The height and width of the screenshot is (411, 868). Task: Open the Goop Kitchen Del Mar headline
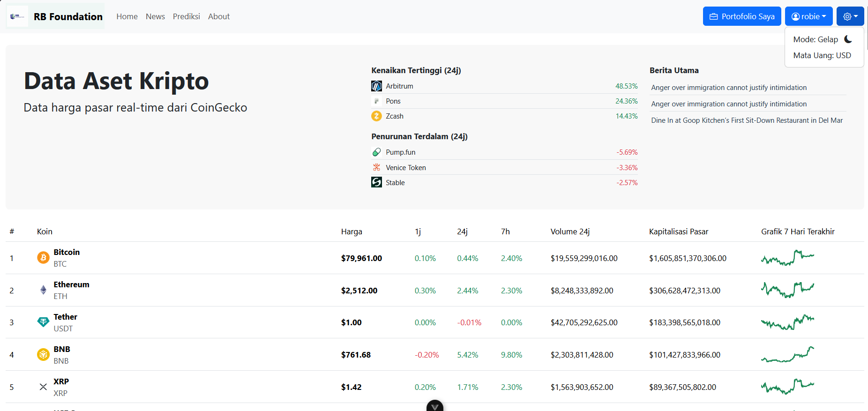tap(747, 120)
